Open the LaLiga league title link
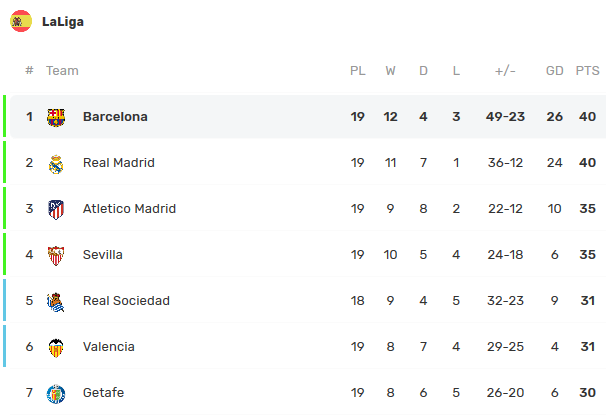Viewport: 606px width, 416px height. pos(63,22)
